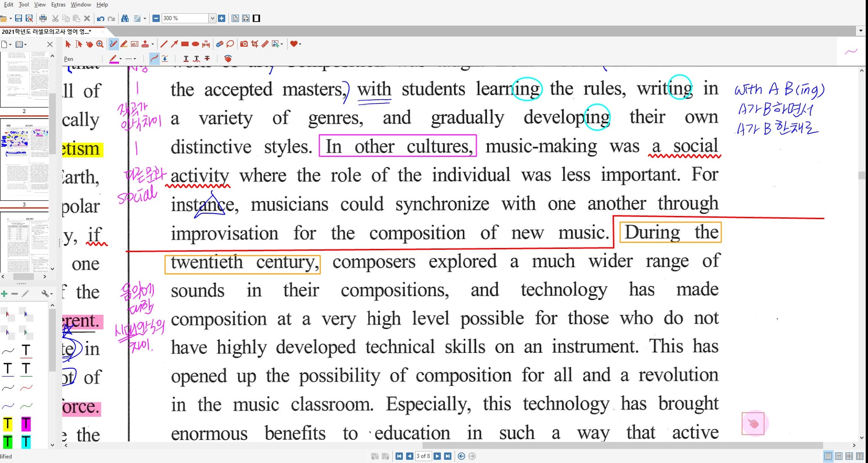
Task: Expand the Favorites heart dropdown
Action: (x=300, y=44)
